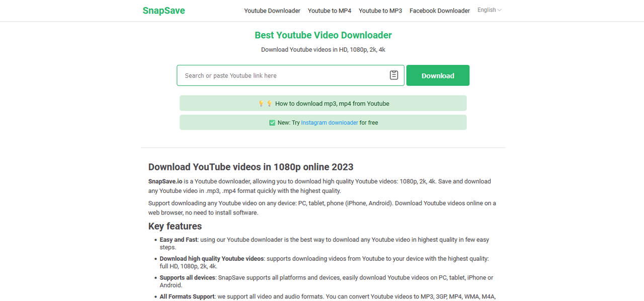Open the Youtube Downloader menu item
Viewport: 644px width, 301px height.
click(x=272, y=11)
